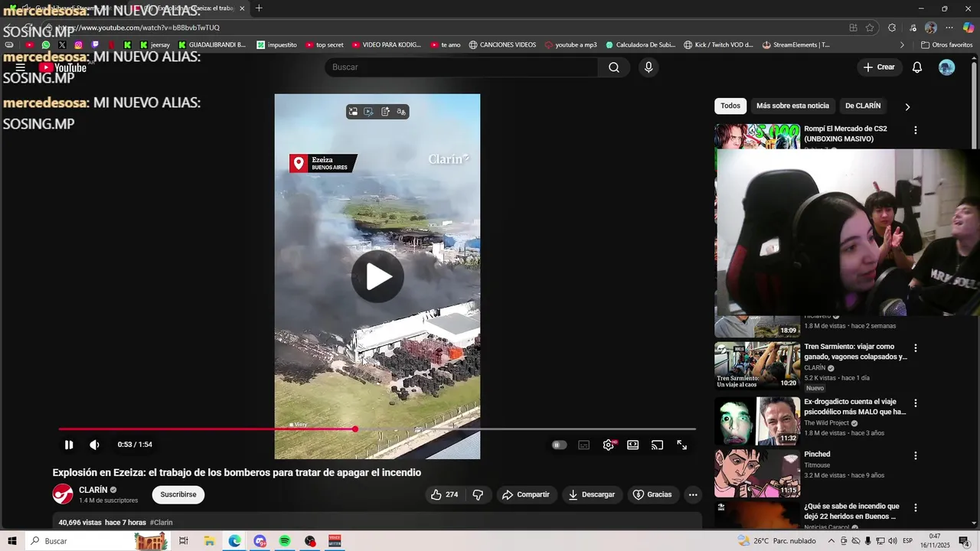
Task: Open the Compartir share dialog
Action: click(526, 494)
